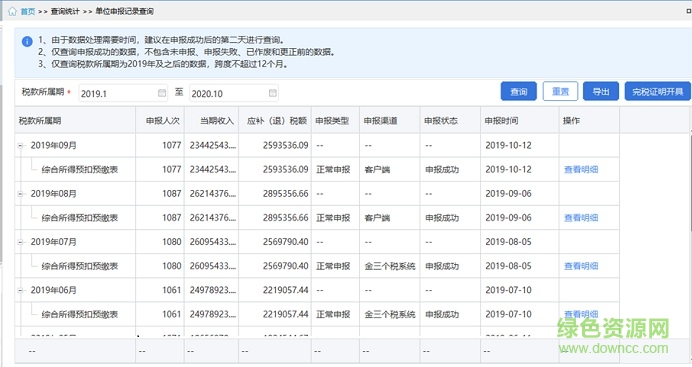Screen dimensions: 692x367
Task: Click headcount 1077 in 2019年09月 row
Action: 172,146
